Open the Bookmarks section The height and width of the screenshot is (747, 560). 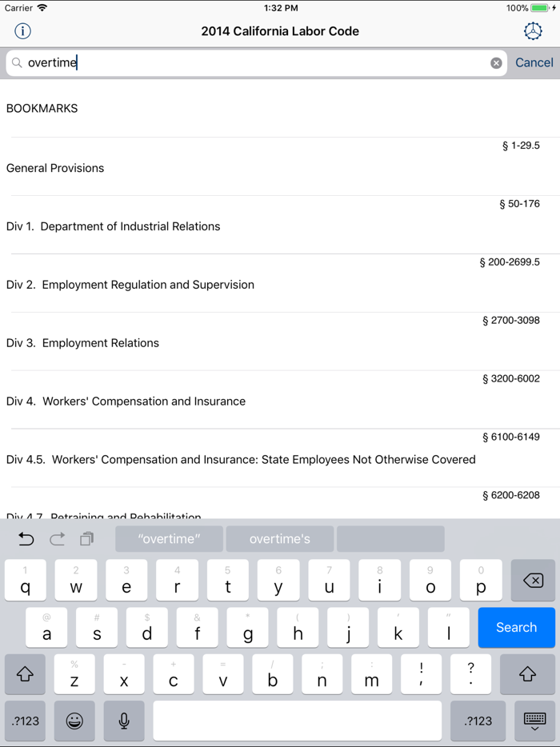click(x=42, y=108)
